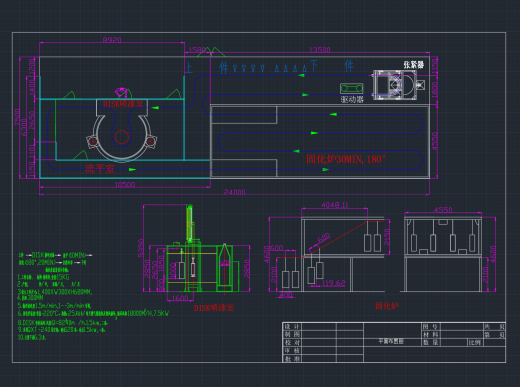Click the empty cell right of 图号
Image resolution: width=520 pixels, height=387 pixels.
pyautogui.click(x=462, y=326)
